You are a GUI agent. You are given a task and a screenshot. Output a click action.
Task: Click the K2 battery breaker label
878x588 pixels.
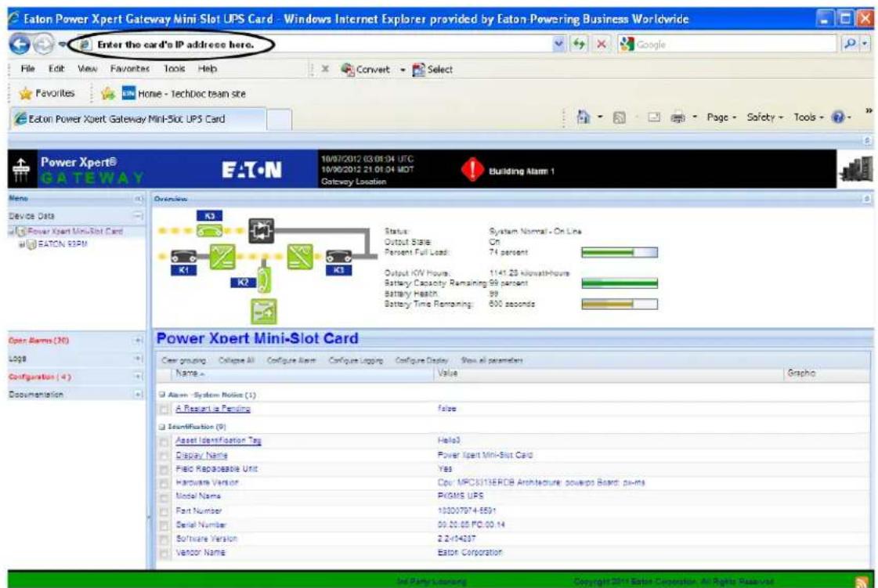click(x=243, y=283)
